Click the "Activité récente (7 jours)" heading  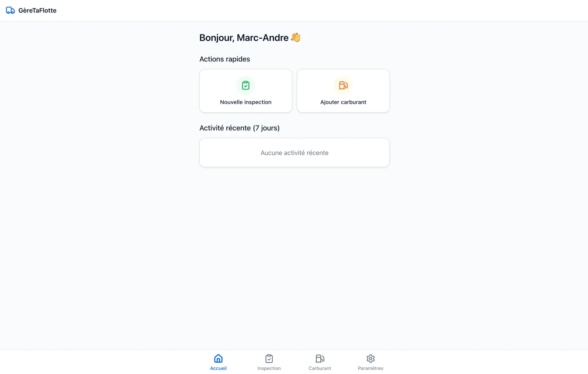pos(239,128)
